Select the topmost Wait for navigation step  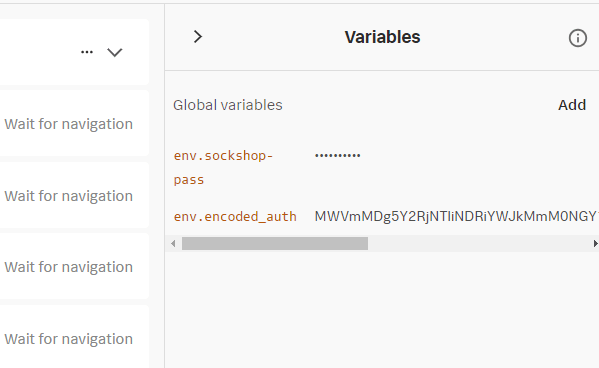69,124
